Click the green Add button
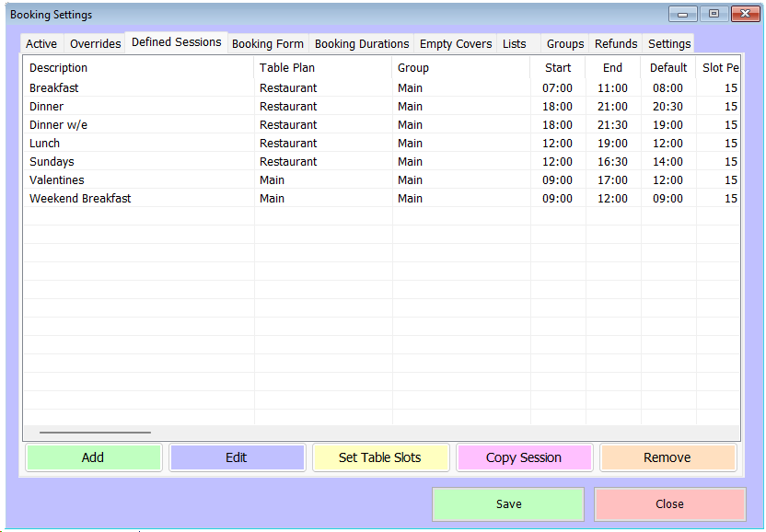This screenshot has height=532, width=766. [x=93, y=457]
